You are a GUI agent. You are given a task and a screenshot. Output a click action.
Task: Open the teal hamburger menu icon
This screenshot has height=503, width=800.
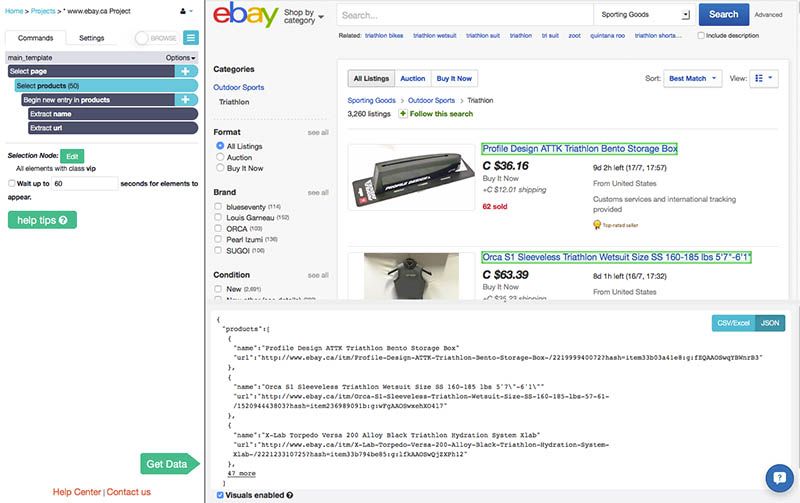(x=191, y=38)
